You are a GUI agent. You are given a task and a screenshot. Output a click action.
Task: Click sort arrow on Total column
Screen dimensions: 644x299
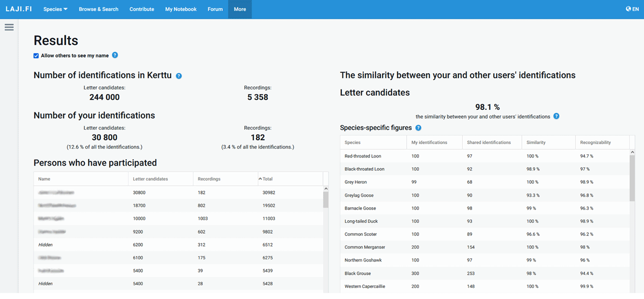(261, 178)
